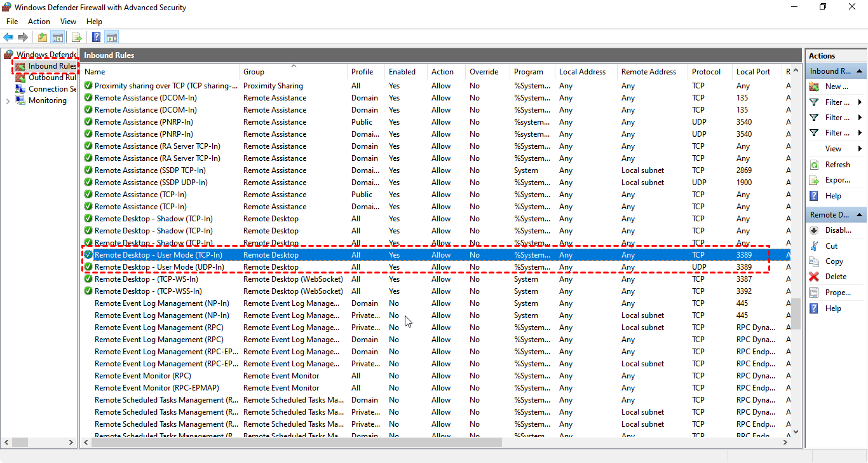This screenshot has height=463, width=868.
Task: Click the blue Help toolbar icon
Action: coord(97,37)
